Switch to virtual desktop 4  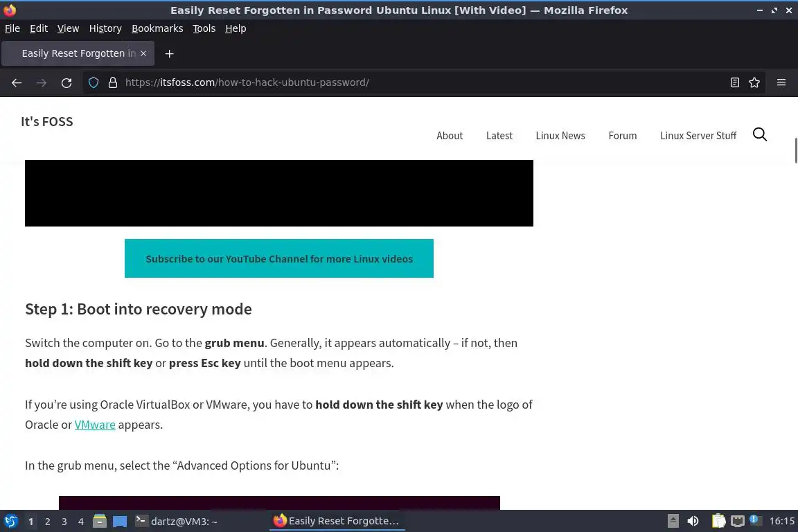pyautogui.click(x=81, y=522)
